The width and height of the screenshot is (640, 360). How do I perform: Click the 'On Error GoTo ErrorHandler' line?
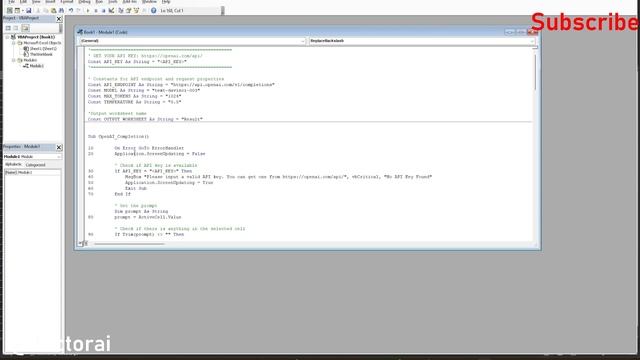pyautogui.click(x=149, y=148)
